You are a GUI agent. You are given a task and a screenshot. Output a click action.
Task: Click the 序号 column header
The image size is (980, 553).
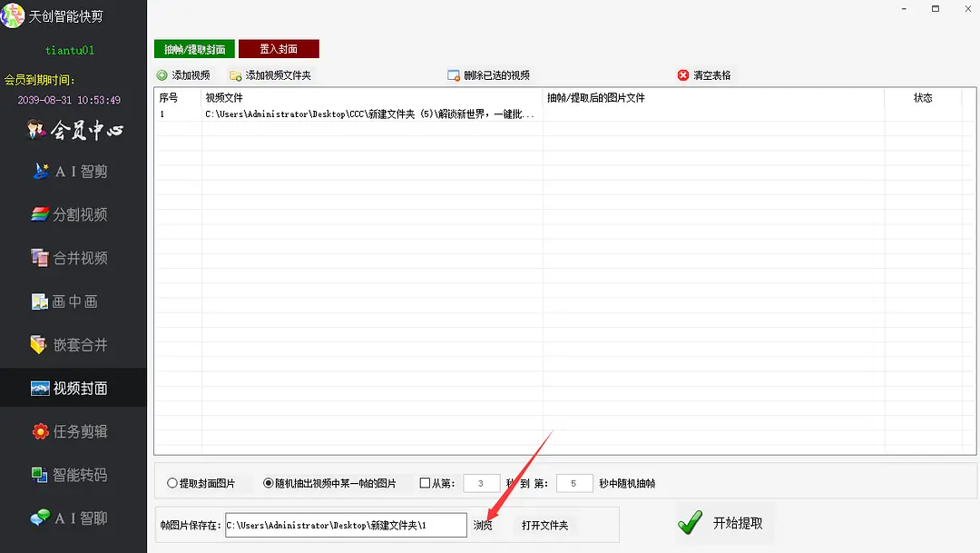[169, 97]
